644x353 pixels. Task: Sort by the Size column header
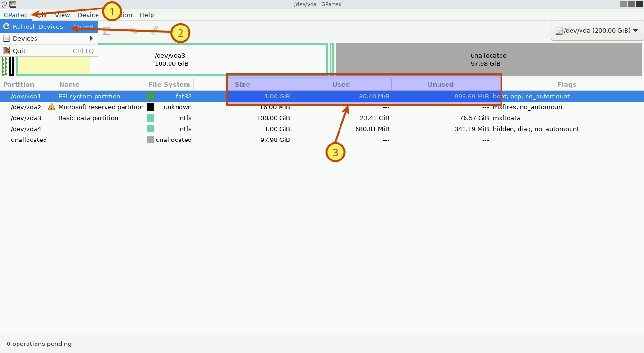[243, 84]
